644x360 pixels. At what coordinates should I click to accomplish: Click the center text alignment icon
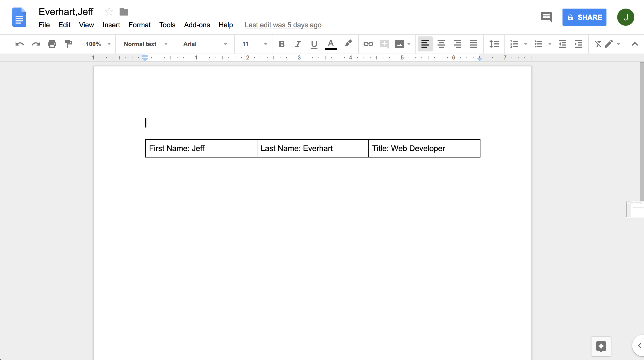[x=441, y=44]
